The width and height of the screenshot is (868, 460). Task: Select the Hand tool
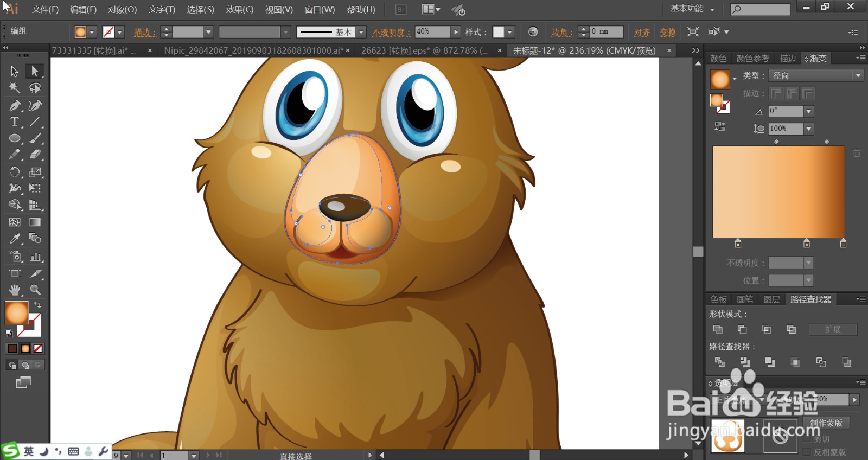15,290
